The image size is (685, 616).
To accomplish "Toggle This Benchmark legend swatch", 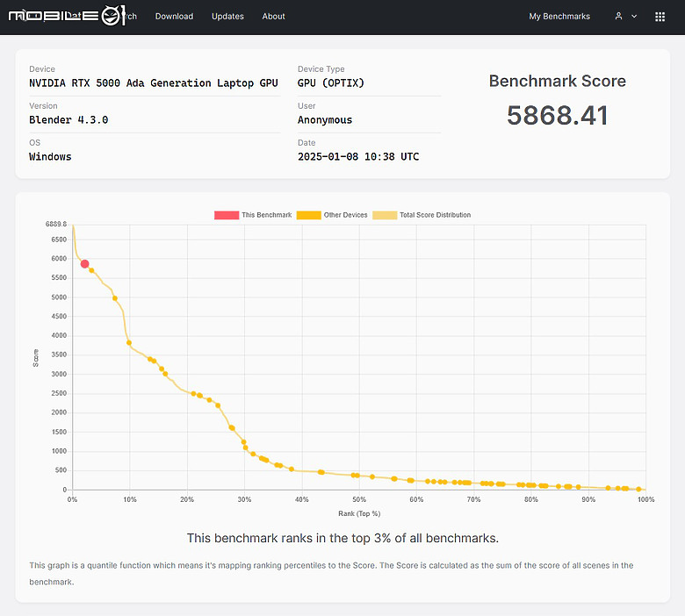I will click(227, 215).
